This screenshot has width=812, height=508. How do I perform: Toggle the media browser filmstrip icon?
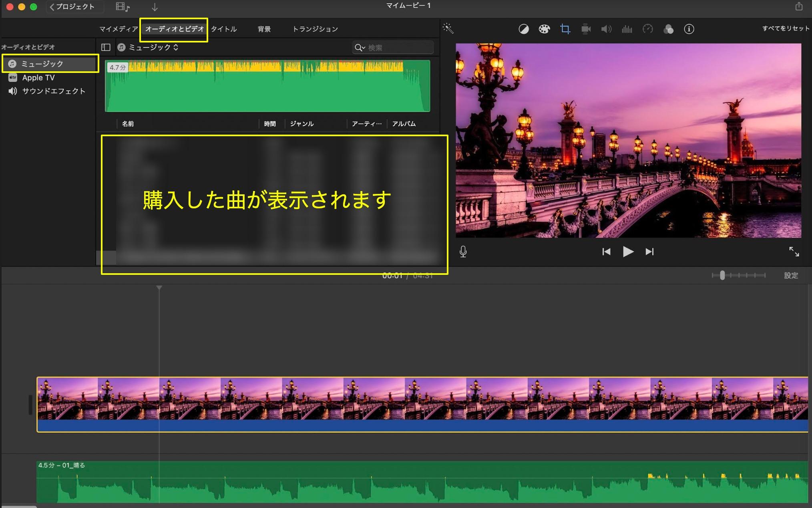click(x=123, y=7)
